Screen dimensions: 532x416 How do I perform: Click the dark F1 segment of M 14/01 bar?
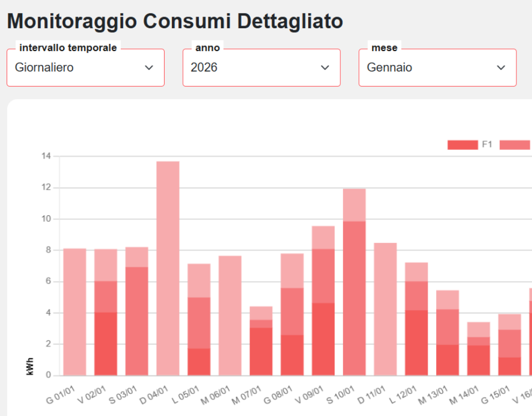[x=478, y=361]
